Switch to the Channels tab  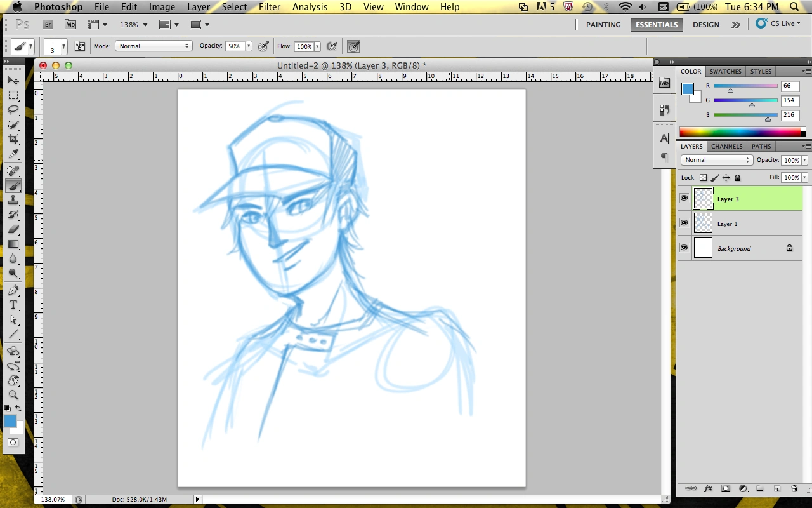point(726,146)
